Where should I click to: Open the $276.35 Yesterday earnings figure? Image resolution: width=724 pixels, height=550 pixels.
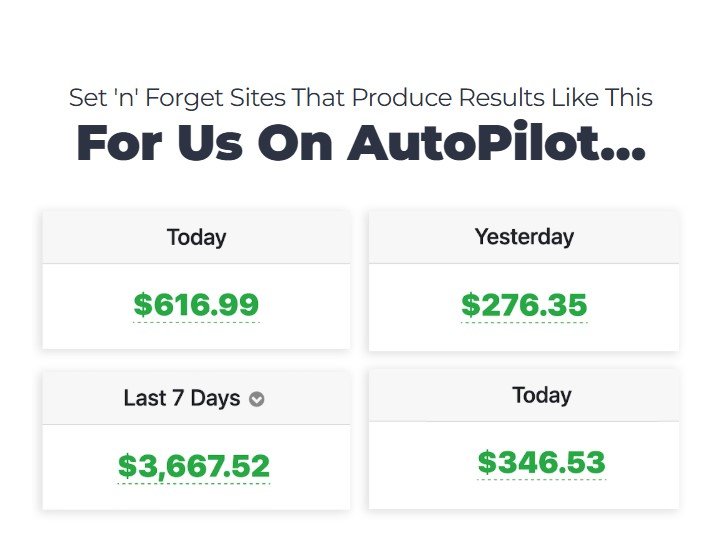(524, 304)
